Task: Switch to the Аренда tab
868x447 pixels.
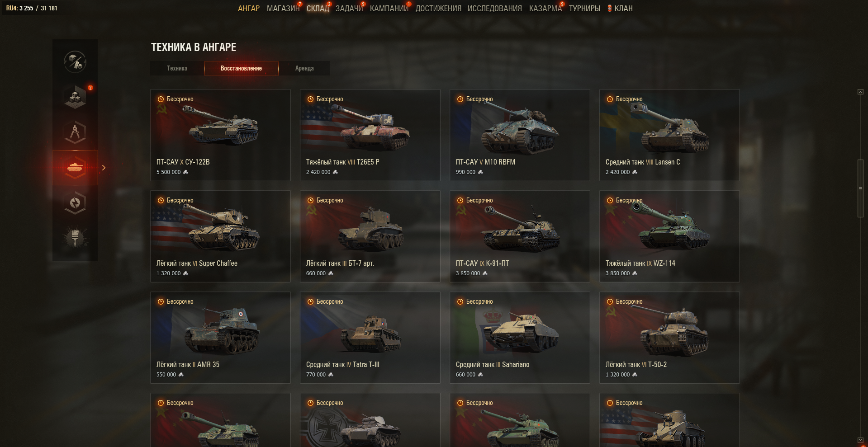Action: pos(304,68)
